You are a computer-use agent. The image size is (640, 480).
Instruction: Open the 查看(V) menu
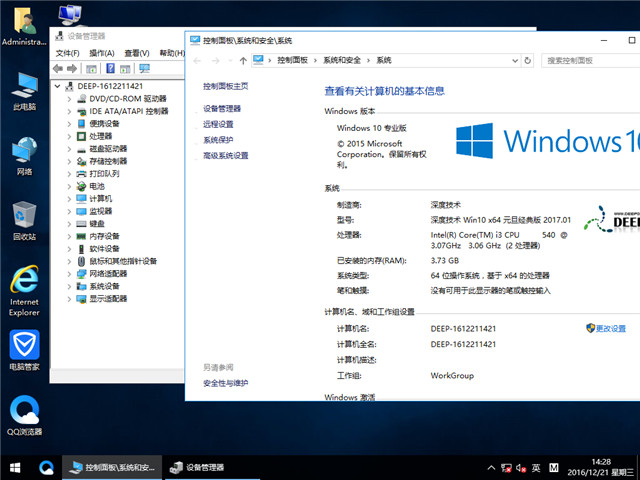pos(137,53)
